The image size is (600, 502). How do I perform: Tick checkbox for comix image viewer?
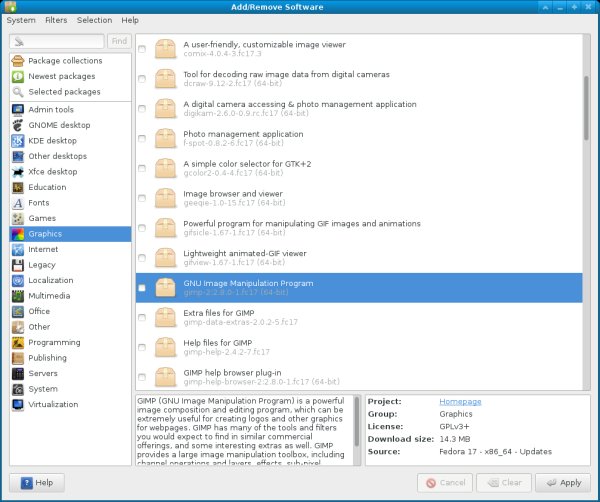[142, 49]
